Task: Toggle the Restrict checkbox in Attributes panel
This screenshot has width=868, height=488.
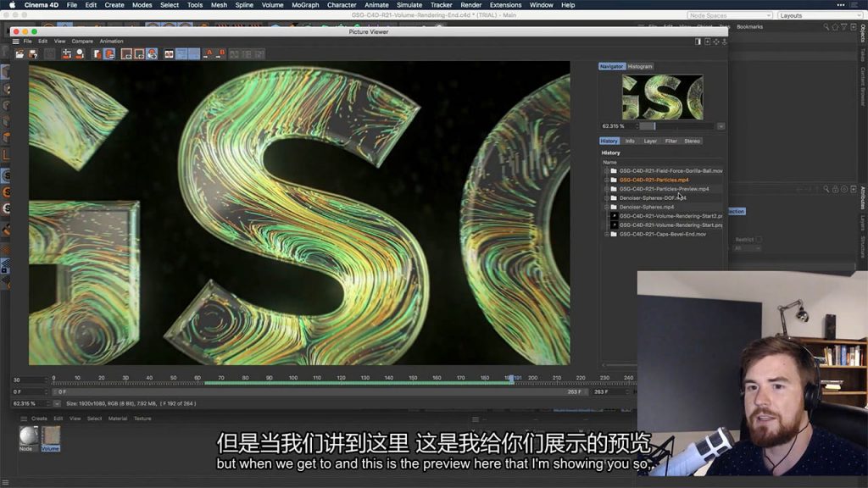Action: tap(759, 240)
